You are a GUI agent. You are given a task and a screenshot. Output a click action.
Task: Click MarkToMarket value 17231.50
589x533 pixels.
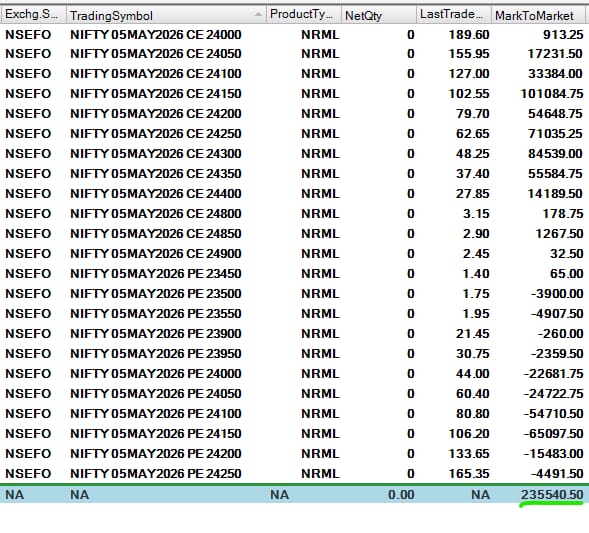pyautogui.click(x=555, y=54)
